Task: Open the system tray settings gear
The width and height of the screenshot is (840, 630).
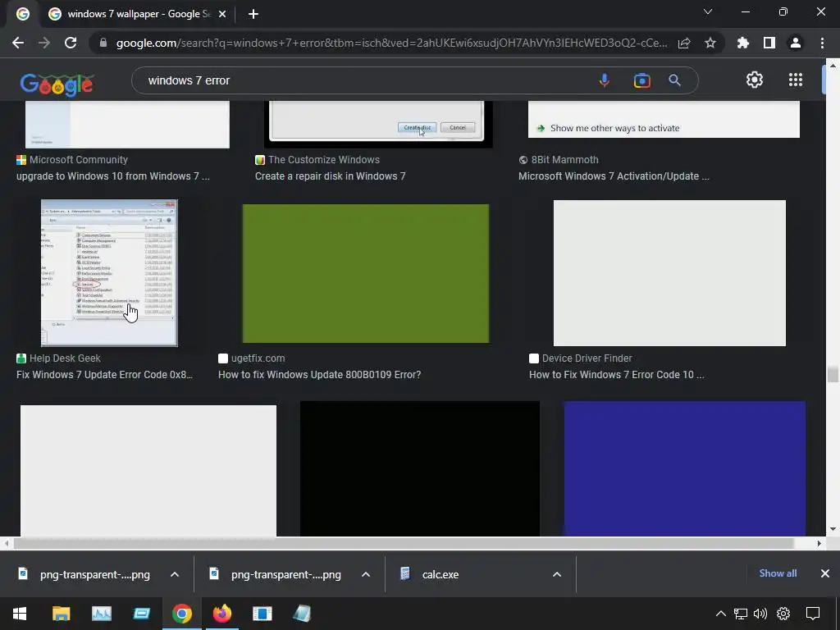Action: click(x=783, y=614)
